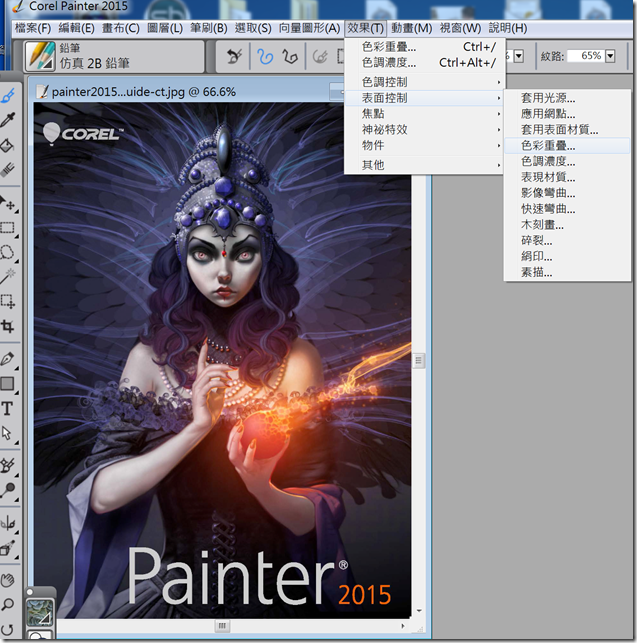
Task: Select the Text tool
Action: (7, 409)
